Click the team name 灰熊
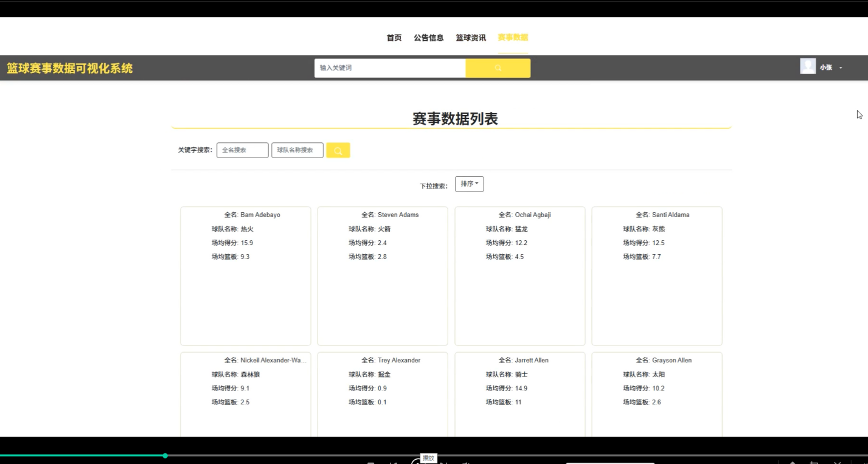Image resolution: width=868 pixels, height=464 pixels. point(659,229)
